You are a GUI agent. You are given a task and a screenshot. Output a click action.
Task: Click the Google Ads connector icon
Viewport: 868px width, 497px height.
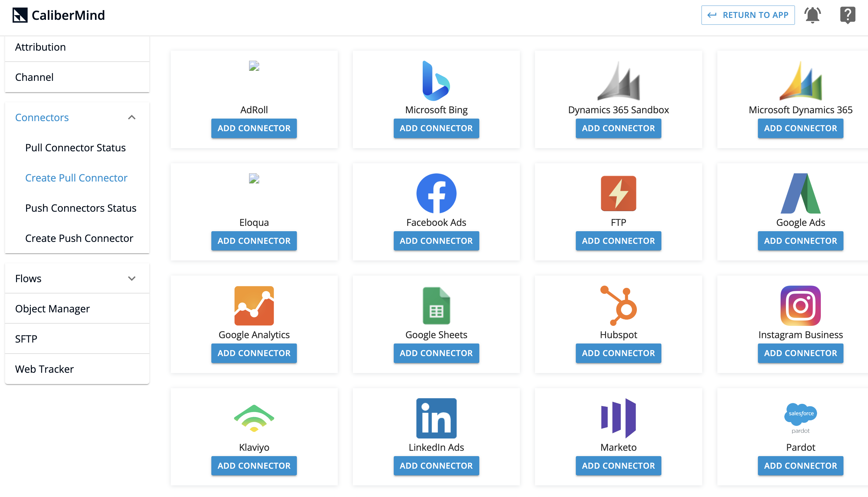coord(800,194)
